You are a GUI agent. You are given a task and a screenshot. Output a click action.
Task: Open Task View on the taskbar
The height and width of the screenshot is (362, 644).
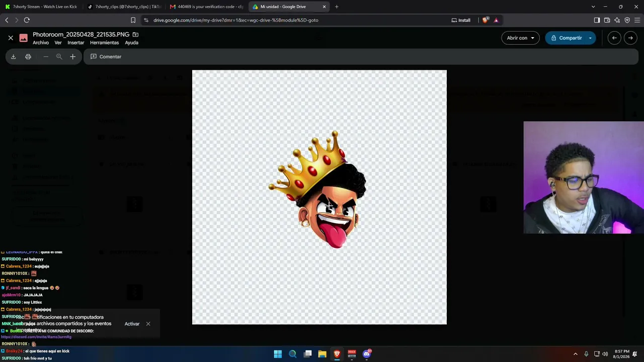307,354
